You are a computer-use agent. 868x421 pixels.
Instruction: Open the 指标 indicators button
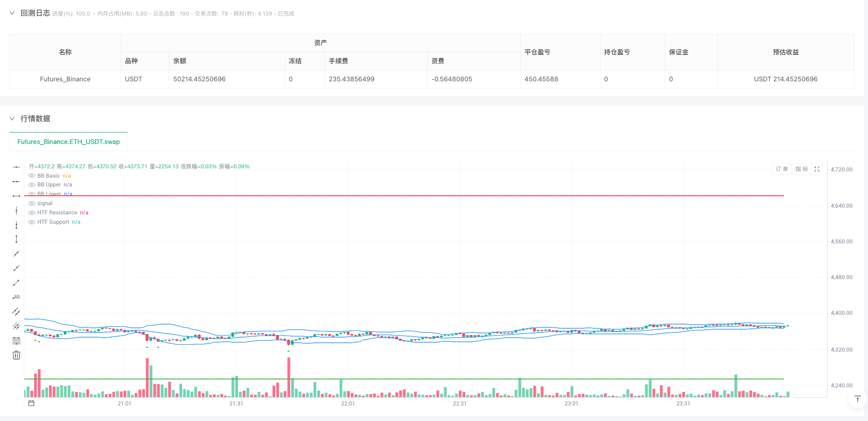coord(801,169)
